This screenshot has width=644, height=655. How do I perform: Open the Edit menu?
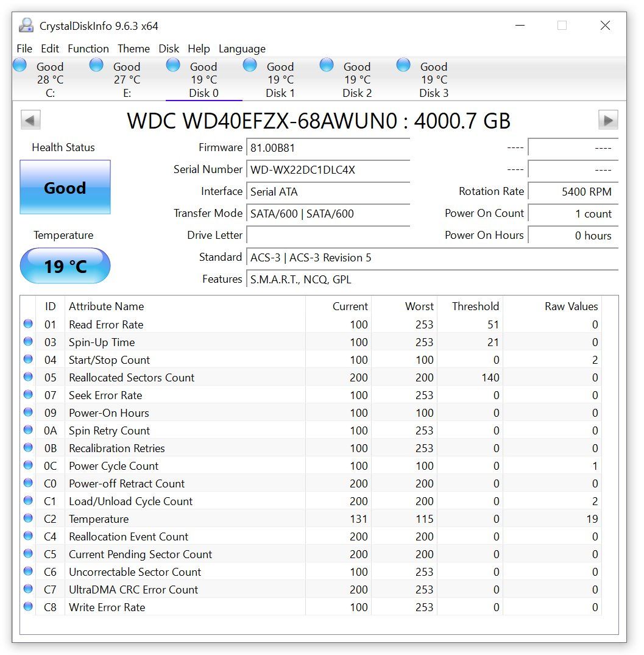coord(50,49)
